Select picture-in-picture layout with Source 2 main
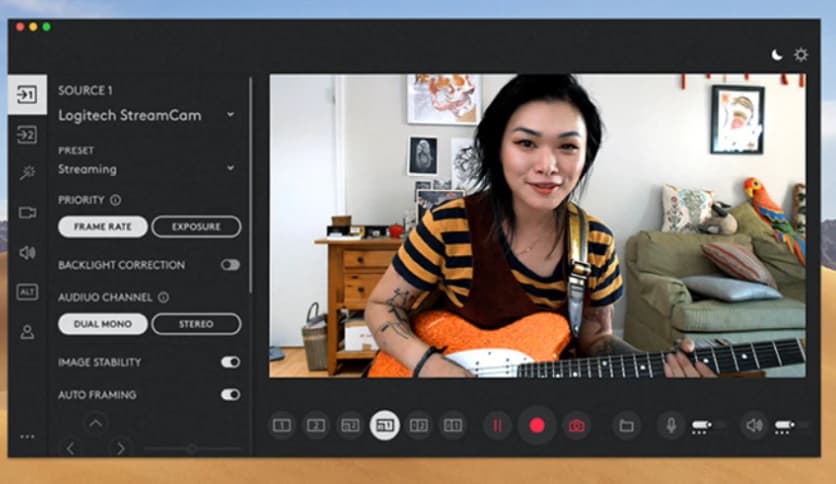 (350, 425)
